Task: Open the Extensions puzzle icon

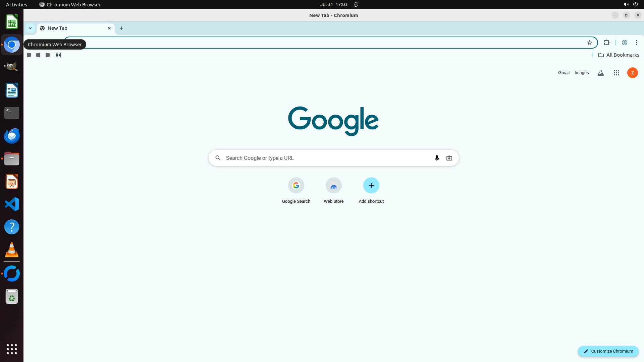Action: pyautogui.click(x=606, y=43)
